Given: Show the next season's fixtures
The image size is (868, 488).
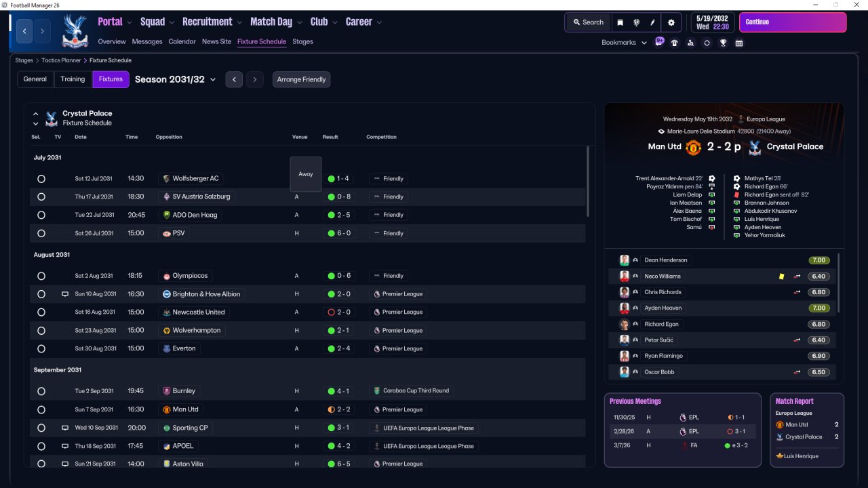Looking at the screenshot, I should pyautogui.click(x=255, y=79).
